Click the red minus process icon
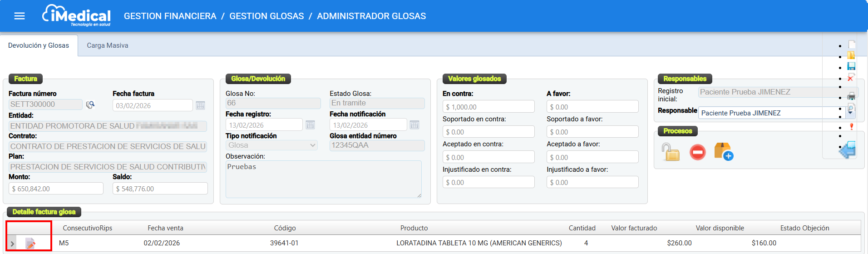Viewport: 868px width, 254px height. (x=697, y=152)
